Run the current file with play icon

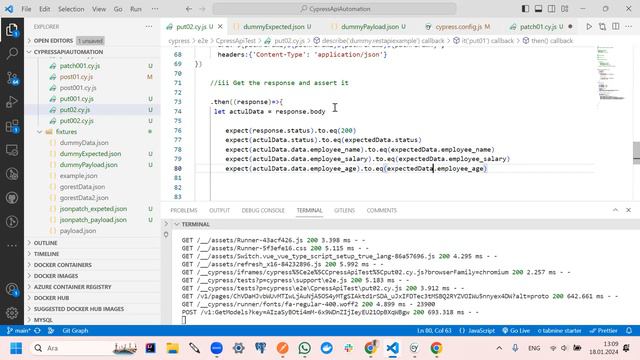tap(589, 27)
